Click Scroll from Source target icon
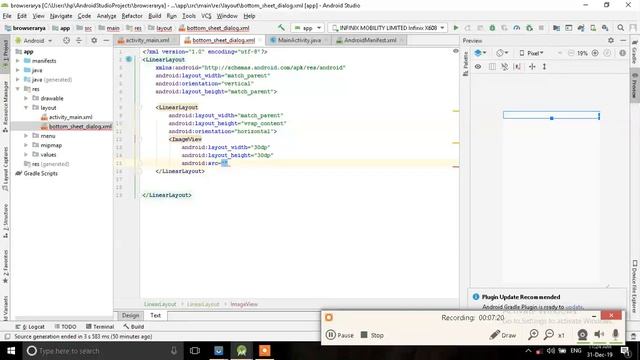 point(66,40)
